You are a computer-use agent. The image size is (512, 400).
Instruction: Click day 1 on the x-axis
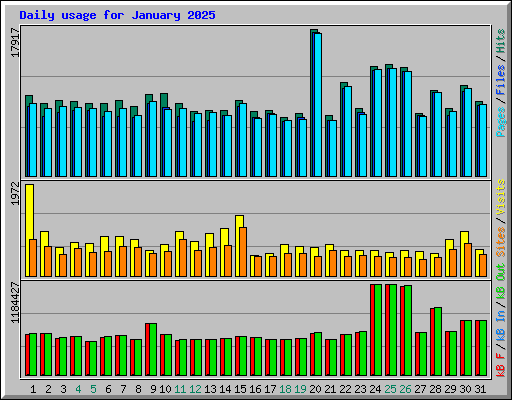point(33,389)
